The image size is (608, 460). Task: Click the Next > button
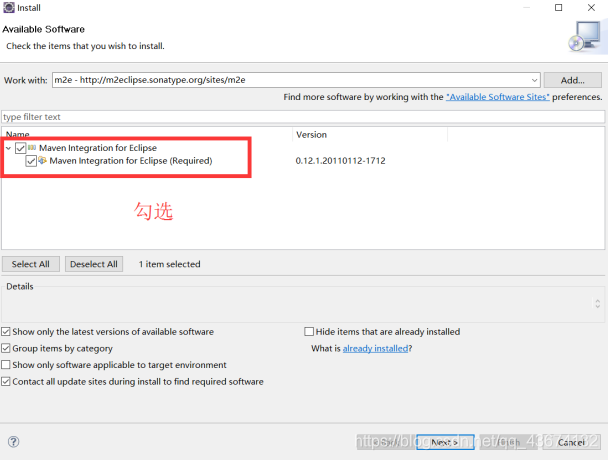click(x=445, y=442)
